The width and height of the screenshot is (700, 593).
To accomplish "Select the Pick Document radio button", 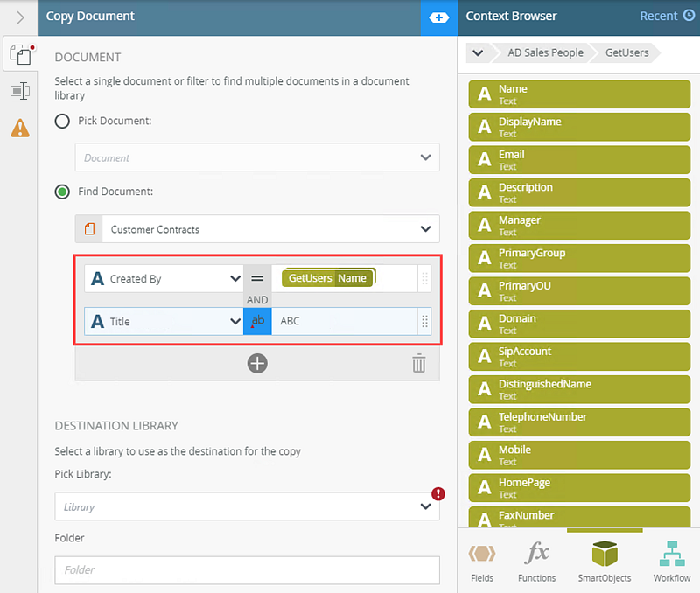I will coord(63,121).
